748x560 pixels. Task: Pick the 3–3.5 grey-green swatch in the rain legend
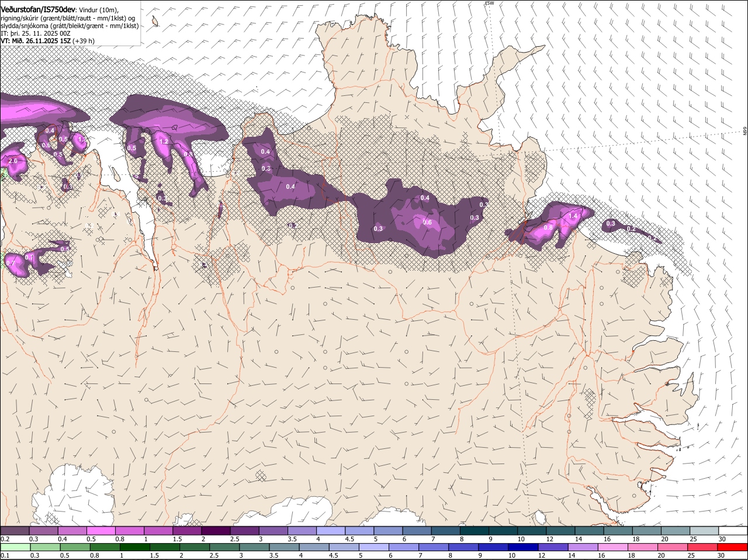pyautogui.click(x=254, y=547)
